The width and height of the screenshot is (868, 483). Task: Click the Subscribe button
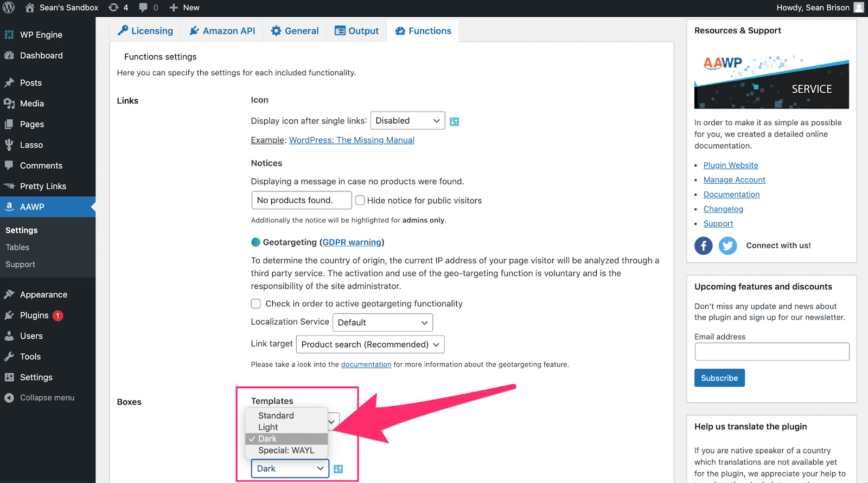click(x=719, y=378)
